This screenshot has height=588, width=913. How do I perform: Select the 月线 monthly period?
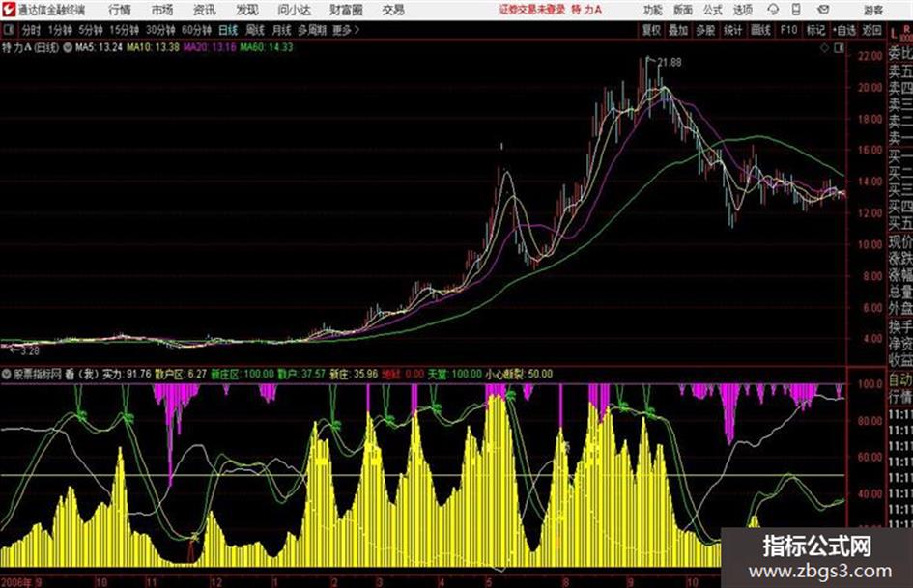[282, 30]
